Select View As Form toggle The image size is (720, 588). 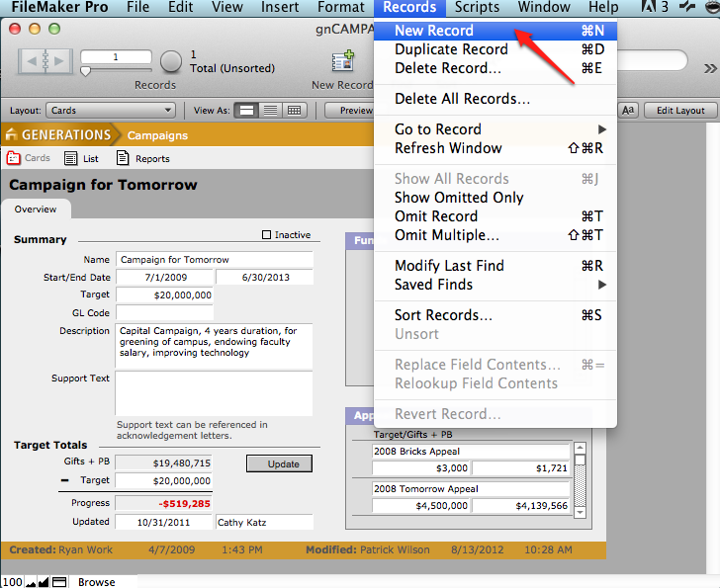click(247, 111)
